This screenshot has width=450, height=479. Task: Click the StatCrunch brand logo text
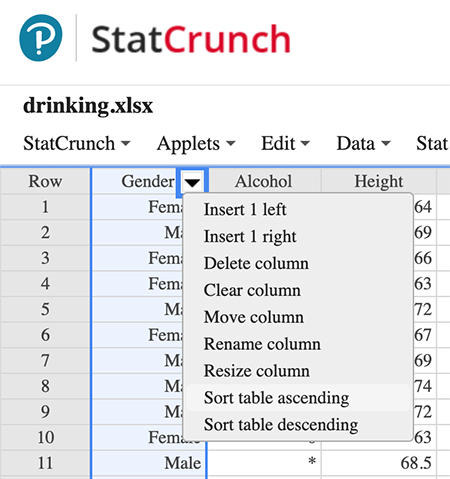point(191,39)
